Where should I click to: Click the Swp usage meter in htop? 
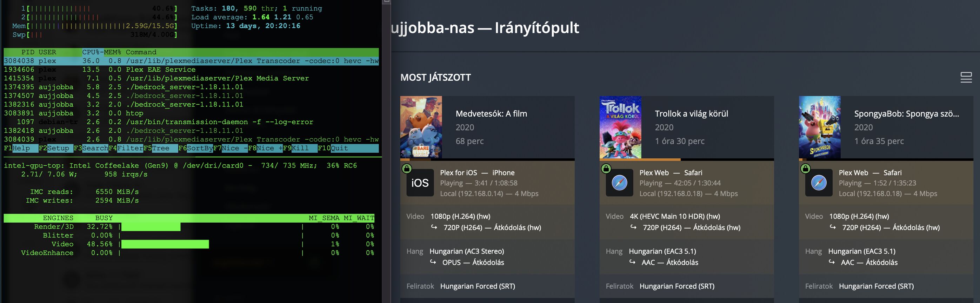click(95, 35)
